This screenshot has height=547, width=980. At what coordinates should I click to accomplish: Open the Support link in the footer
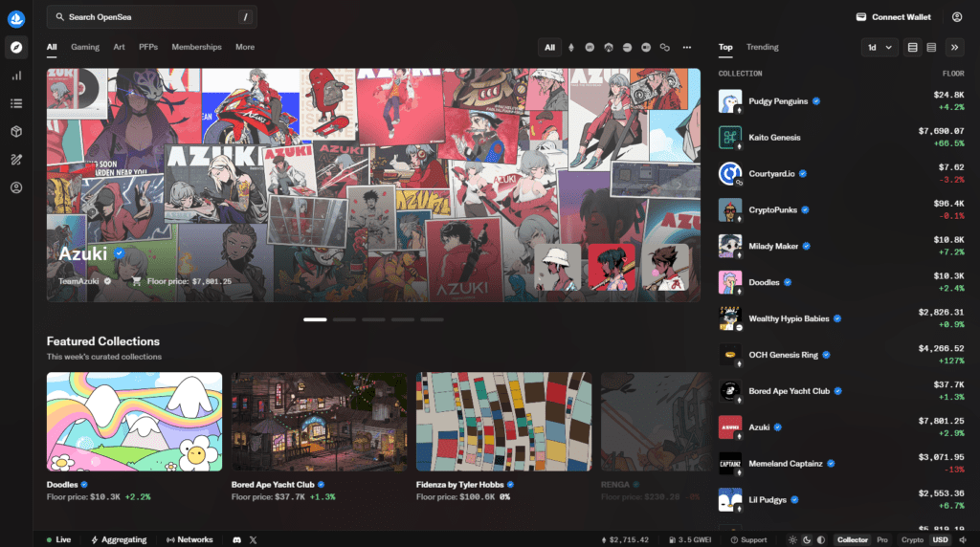(748, 540)
